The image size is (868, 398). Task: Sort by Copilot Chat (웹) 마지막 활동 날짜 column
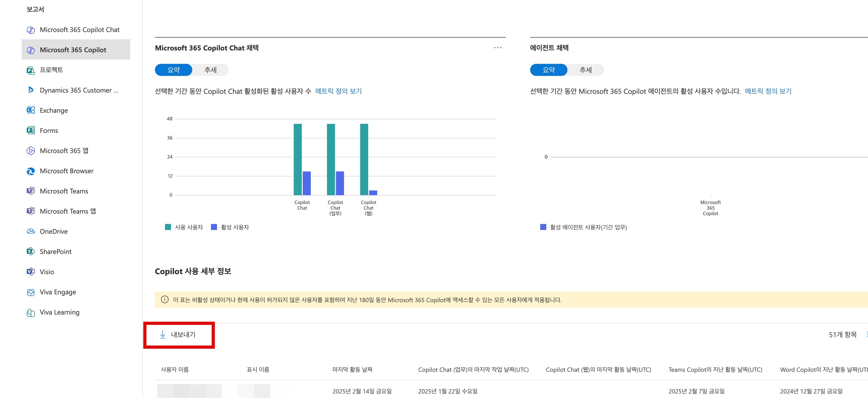coord(598,370)
